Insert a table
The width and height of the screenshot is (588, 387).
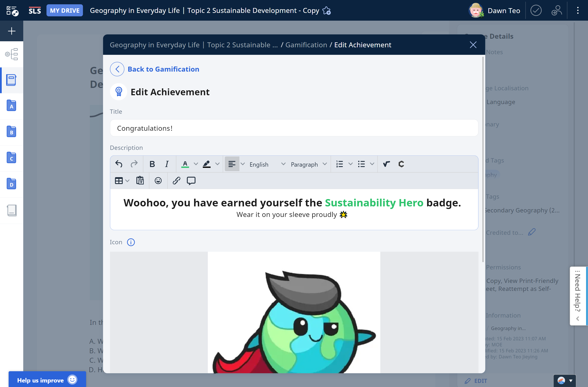pos(119,181)
